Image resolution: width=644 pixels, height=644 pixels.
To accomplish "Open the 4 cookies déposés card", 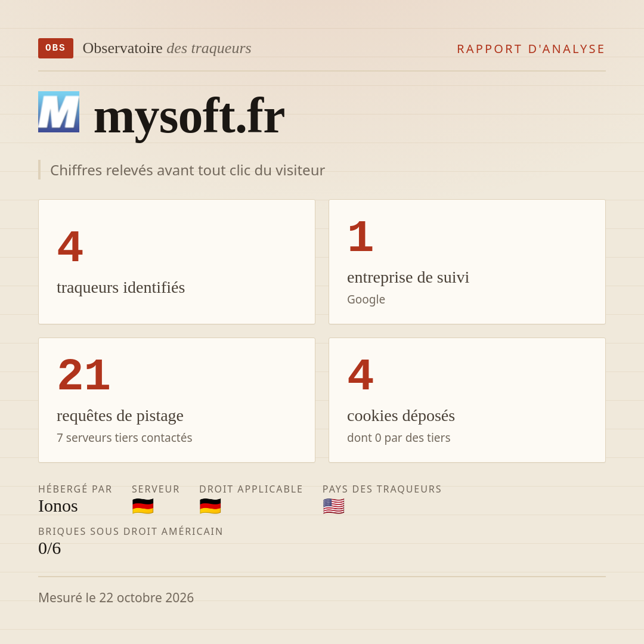I will click(x=467, y=400).
